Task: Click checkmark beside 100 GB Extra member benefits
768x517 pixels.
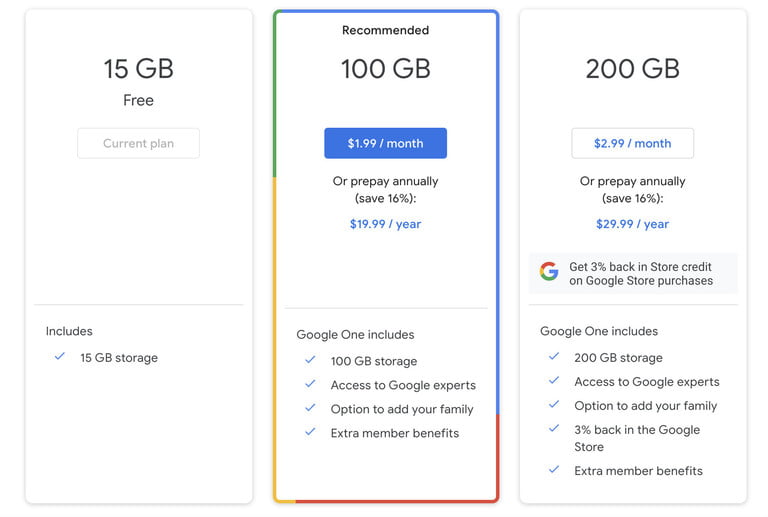Action: [310, 432]
